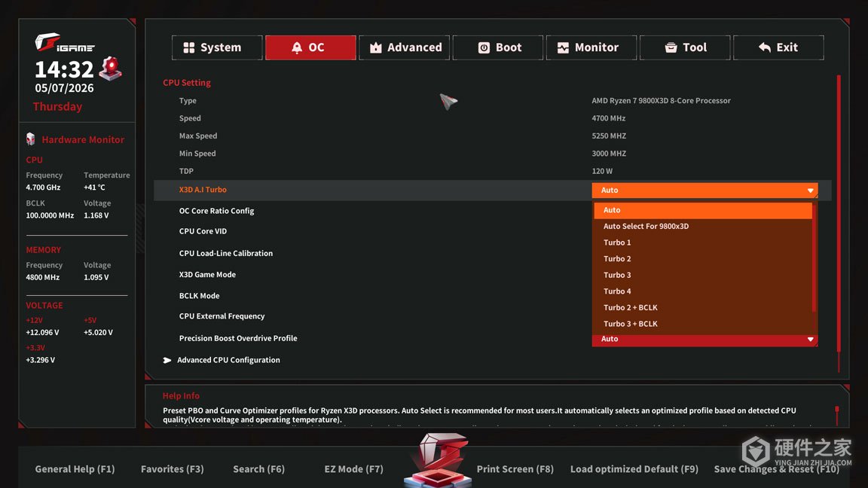Switch to the Advanced tab
The width and height of the screenshot is (868, 488).
point(404,47)
